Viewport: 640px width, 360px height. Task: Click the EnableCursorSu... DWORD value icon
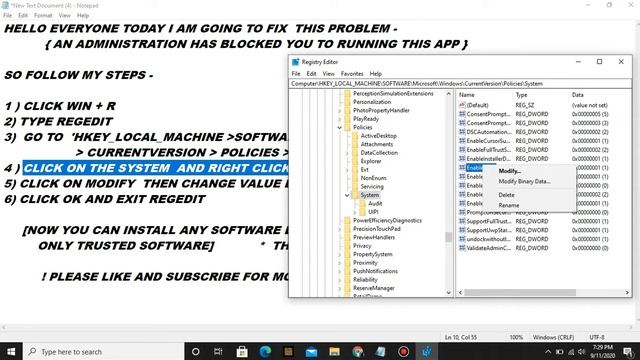click(462, 141)
